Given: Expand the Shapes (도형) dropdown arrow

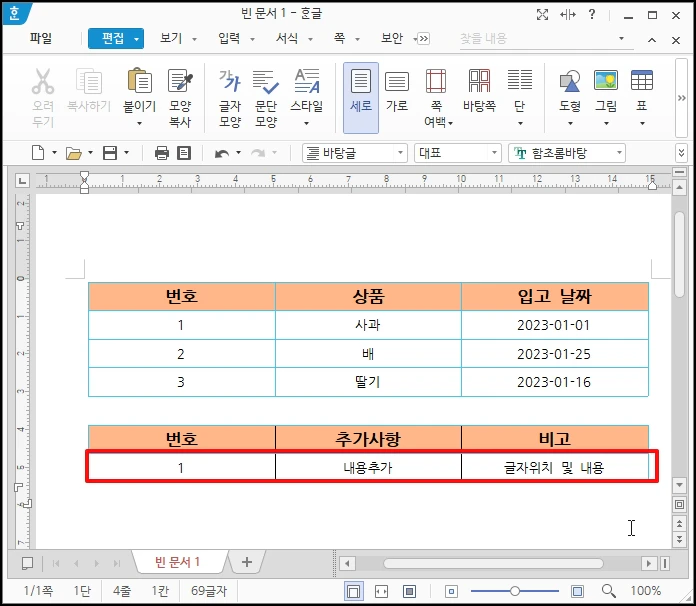Looking at the screenshot, I should (570, 123).
